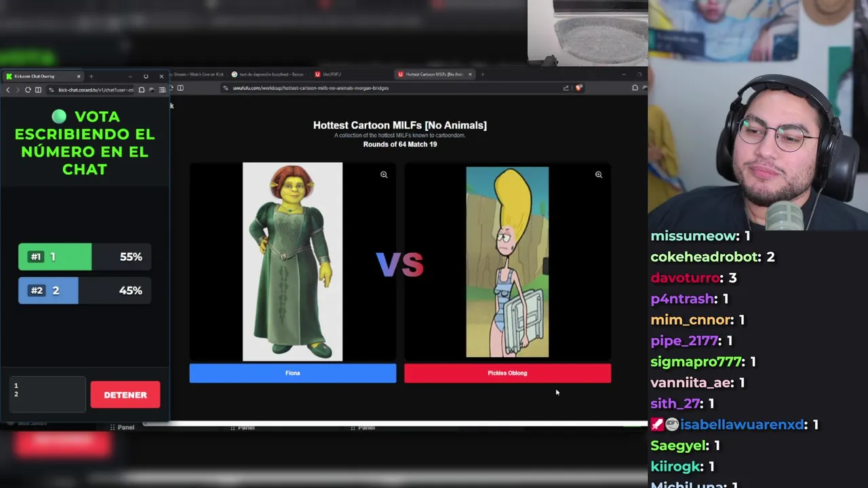The image size is (868, 488).
Task: Click share icon in main address bar
Action: tap(566, 87)
